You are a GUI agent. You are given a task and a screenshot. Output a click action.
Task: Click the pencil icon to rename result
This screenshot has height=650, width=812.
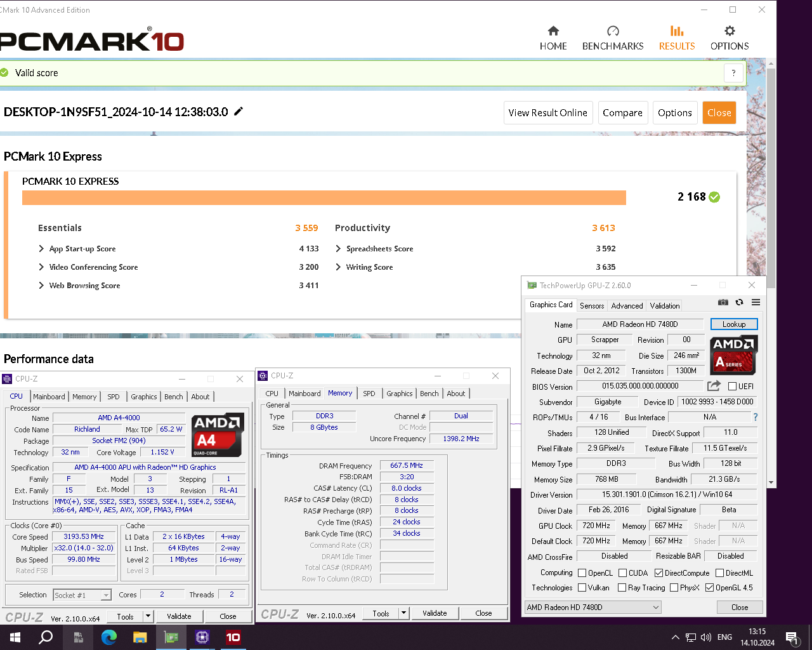click(239, 112)
